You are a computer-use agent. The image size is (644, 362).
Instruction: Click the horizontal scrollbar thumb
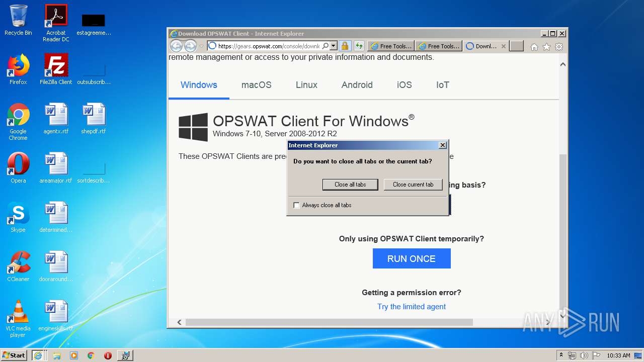pyautogui.click(x=329, y=322)
